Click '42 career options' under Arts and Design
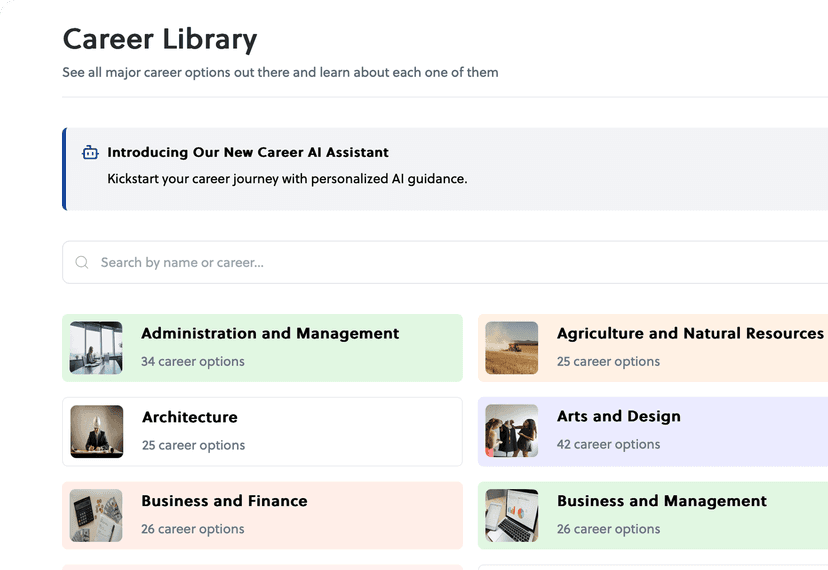The width and height of the screenshot is (828, 570). (608, 445)
